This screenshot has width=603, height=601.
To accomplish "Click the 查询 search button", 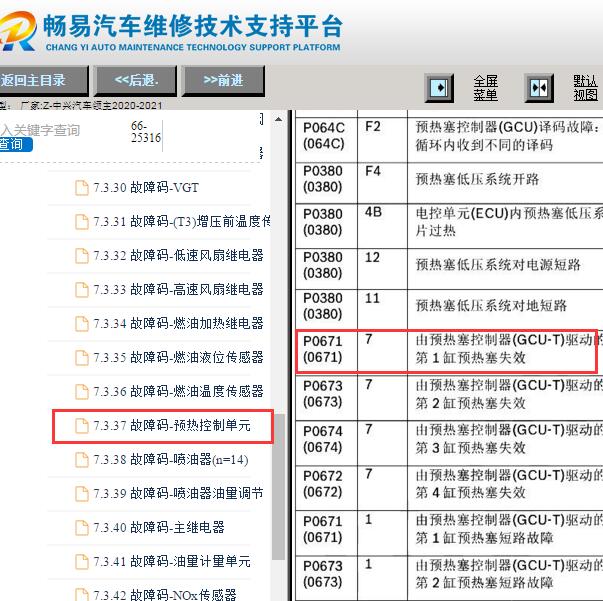I will (x=15, y=145).
